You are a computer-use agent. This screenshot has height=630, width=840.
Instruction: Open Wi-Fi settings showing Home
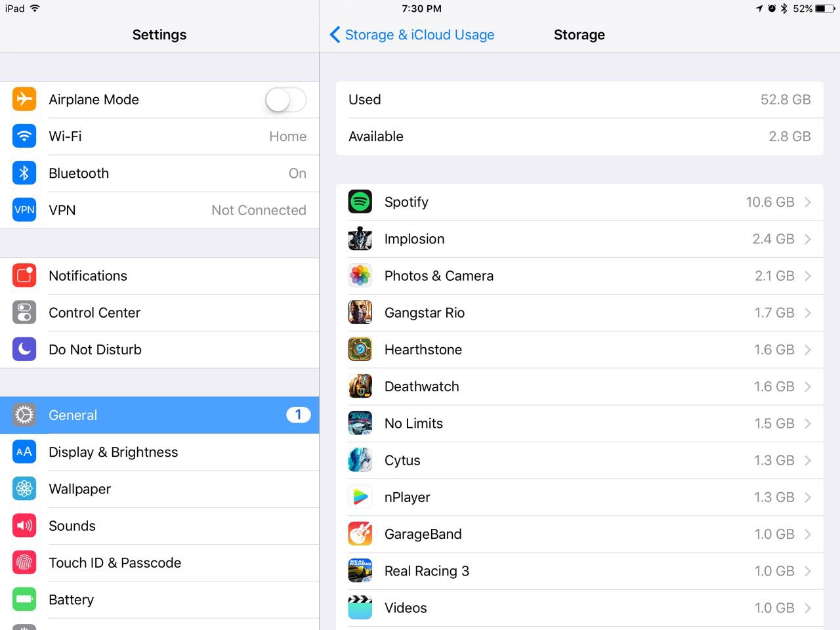[x=159, y=136]
